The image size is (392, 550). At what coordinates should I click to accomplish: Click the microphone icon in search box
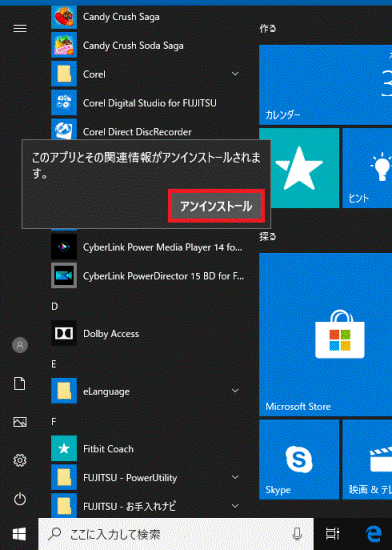point(297,534)
